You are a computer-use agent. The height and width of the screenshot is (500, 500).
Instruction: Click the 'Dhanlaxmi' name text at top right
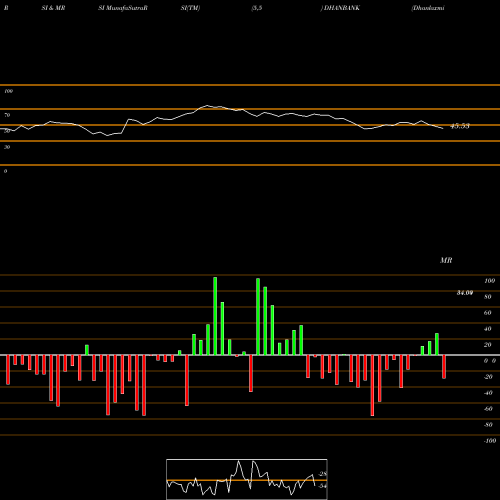pyautogui.click(x=428, y=8)
